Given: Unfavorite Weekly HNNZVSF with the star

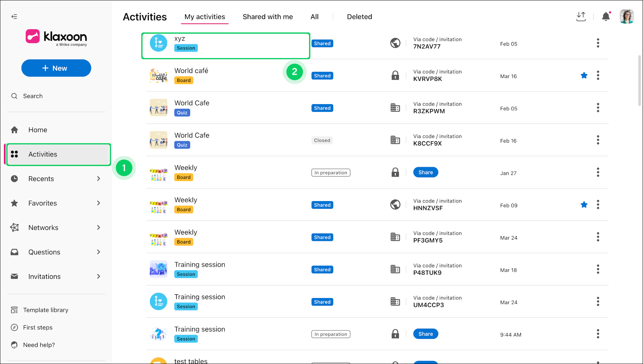Looking at the screenshot, I should (584, 205).
